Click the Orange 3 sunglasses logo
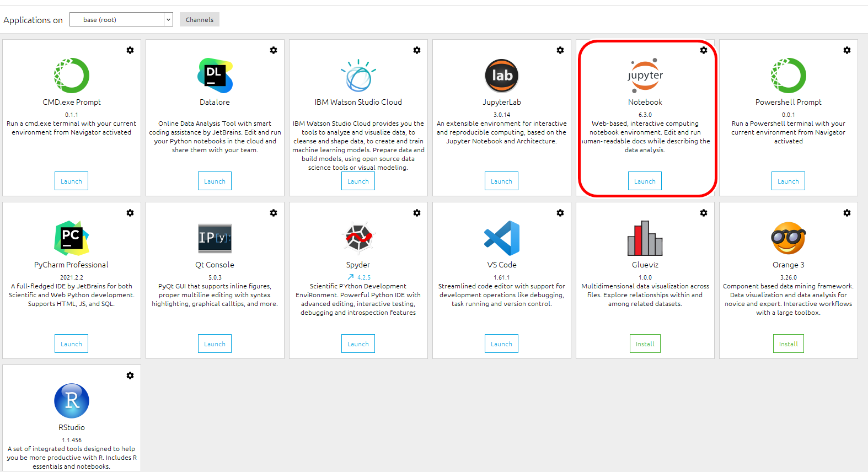This screenshot has width=868, height=472. coord(789,238)
